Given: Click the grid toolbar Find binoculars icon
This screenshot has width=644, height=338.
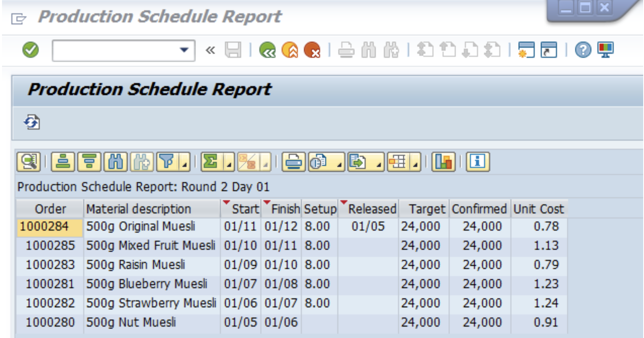Looking at the screenshot, I should 116,162.
